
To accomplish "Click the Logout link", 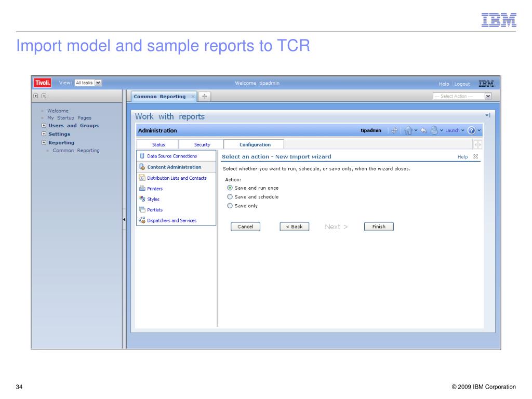I will [462, 84].
